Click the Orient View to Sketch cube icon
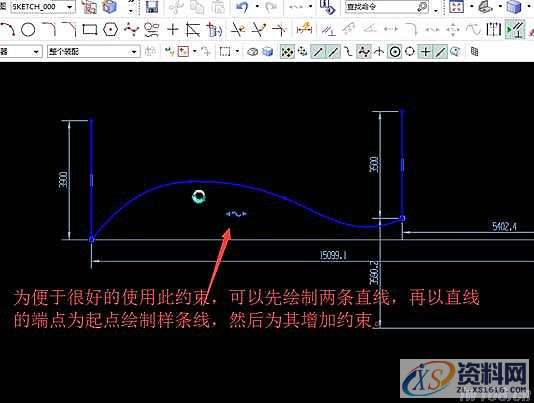The width and height of the screenshot is (534, 403). click(110, 7)
